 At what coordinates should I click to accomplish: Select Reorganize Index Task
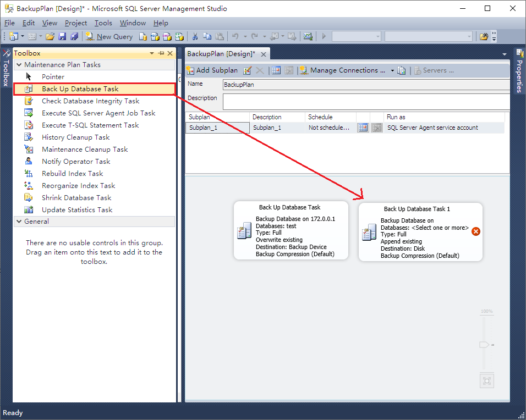click(x=94, y=185)
